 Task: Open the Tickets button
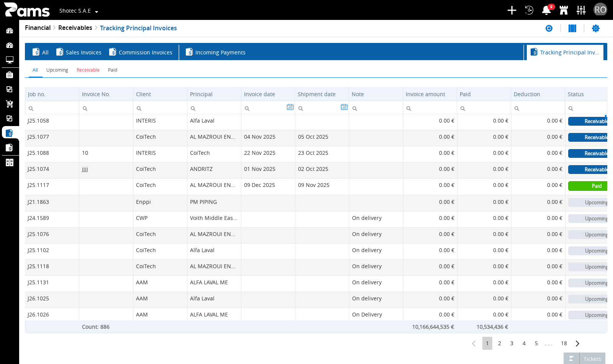click(592, 359)
